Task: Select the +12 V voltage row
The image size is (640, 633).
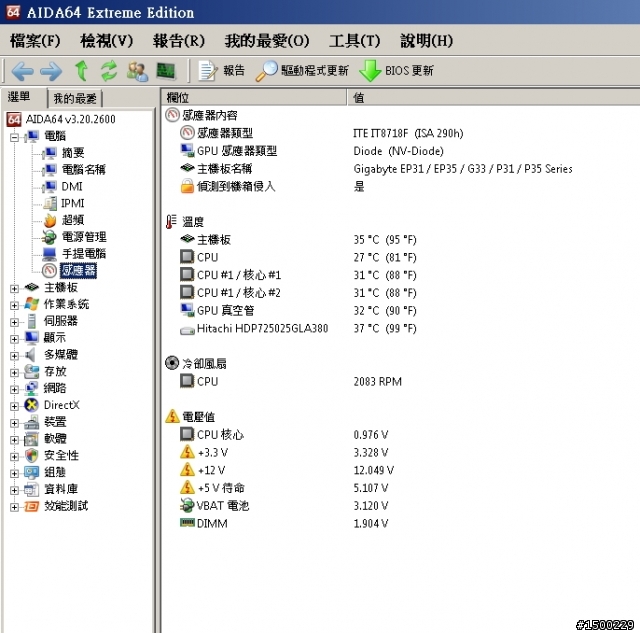Action: 287,471
